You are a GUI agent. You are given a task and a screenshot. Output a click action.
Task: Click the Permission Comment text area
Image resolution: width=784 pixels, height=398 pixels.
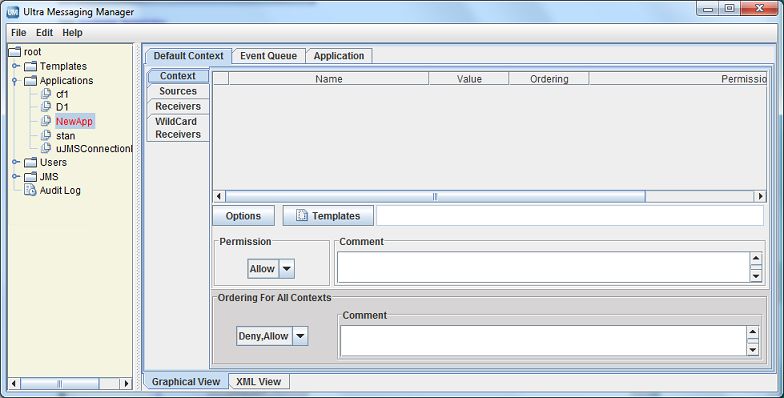(x=544, y=268)
